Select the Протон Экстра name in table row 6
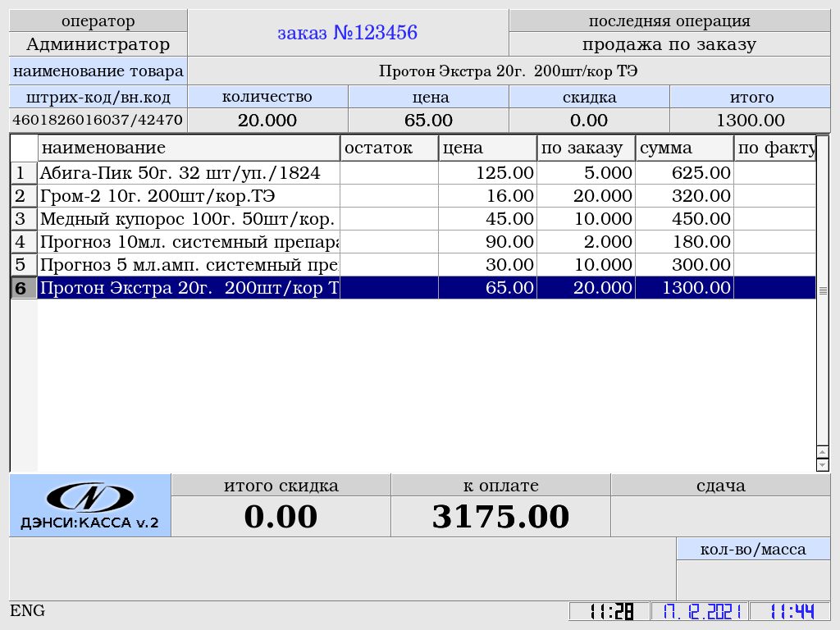840x630 pixels. coord(189,288)
